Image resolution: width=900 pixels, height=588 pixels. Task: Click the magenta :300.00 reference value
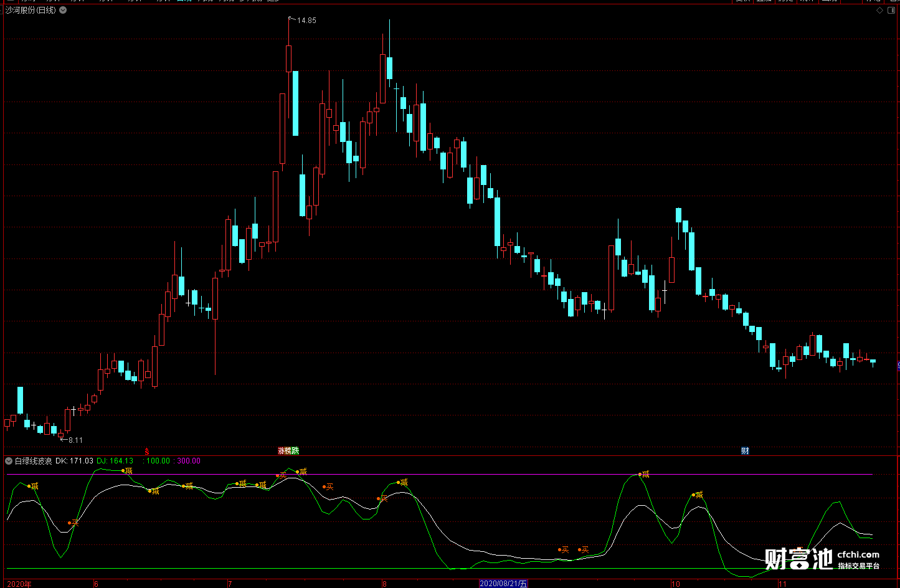pyautogui.click(x=187, y=461)
